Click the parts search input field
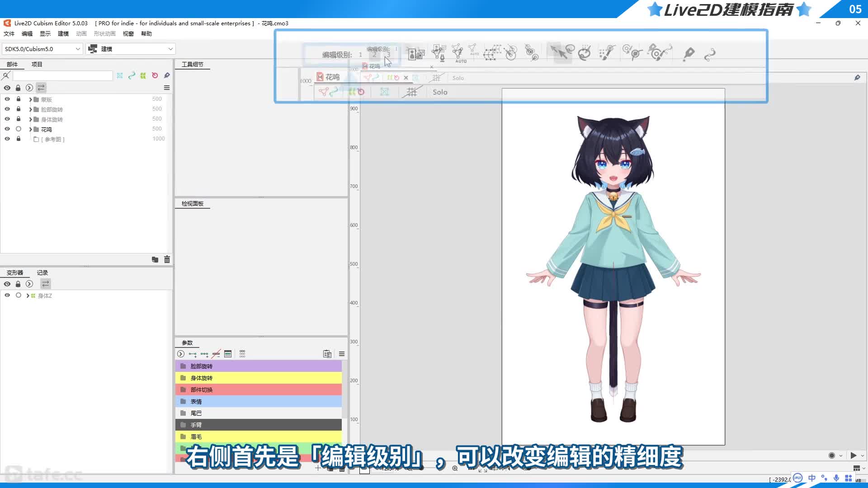This screenshot has width=868, height=488. pyautogui.click(x=62, y=75)
